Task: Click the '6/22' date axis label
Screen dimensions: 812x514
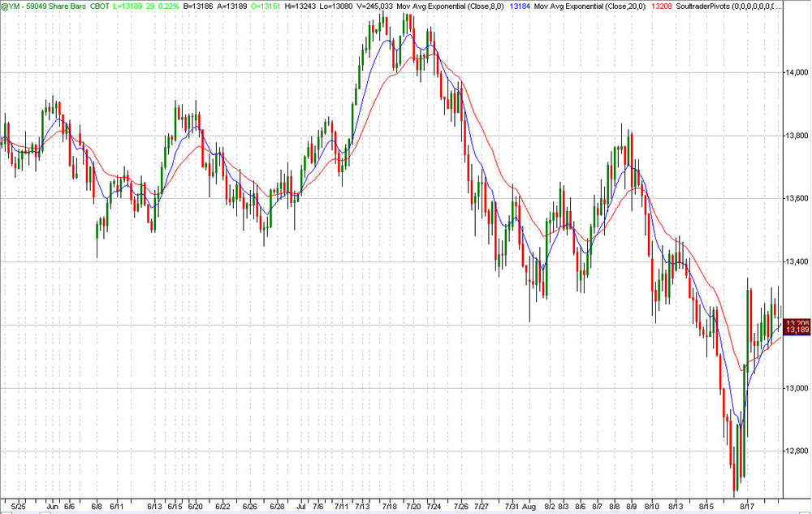Action: coord(222,506)
